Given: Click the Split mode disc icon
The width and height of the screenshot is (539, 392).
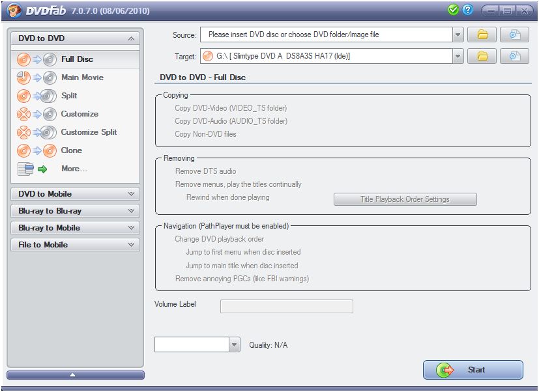Looking at the screenshot, I should (x=36, y=96).
